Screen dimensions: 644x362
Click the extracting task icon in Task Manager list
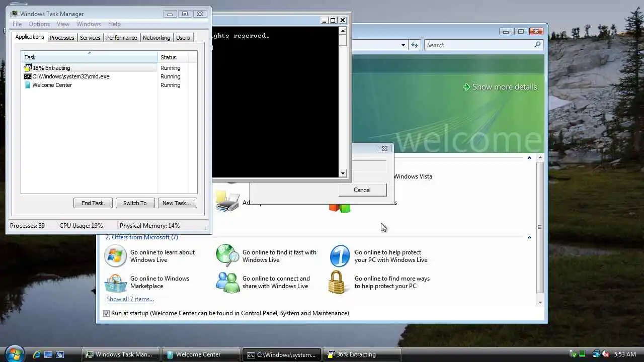28,68
